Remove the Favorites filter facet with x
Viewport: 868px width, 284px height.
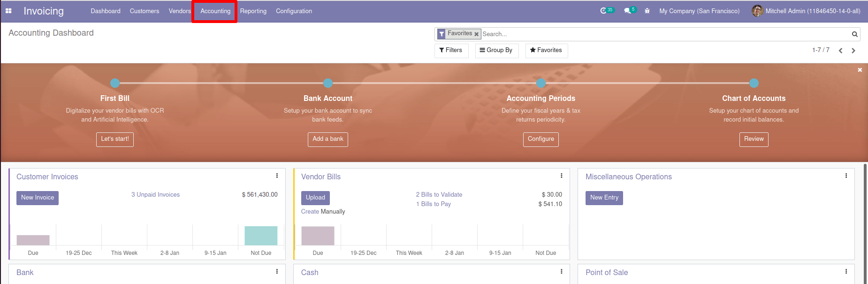tap(476, 34)
